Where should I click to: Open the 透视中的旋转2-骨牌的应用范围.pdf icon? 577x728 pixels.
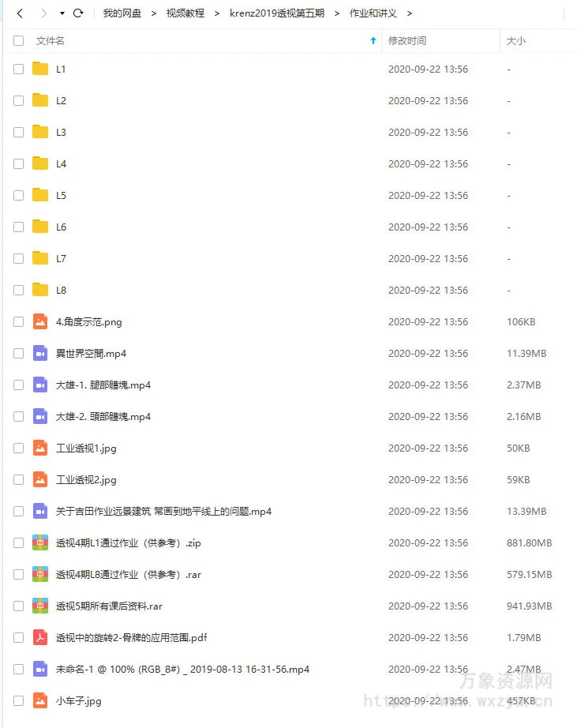pos(40,637)
